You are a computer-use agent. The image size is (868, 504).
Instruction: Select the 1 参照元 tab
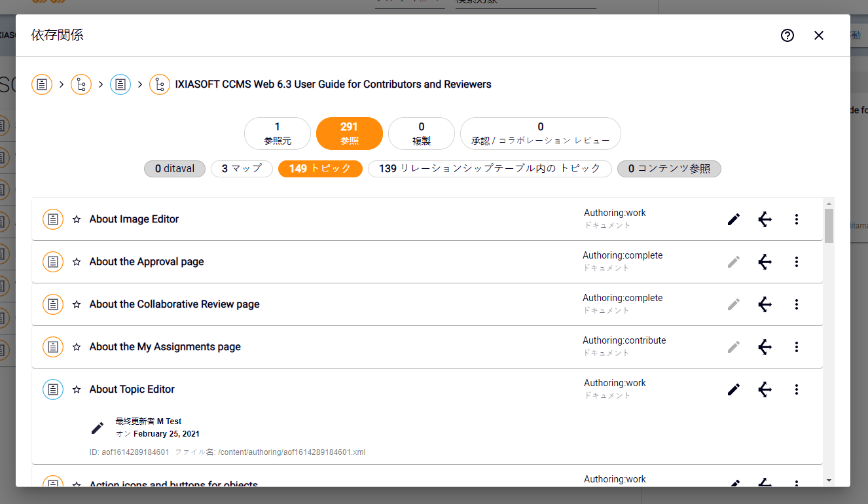tap(278, 134)
